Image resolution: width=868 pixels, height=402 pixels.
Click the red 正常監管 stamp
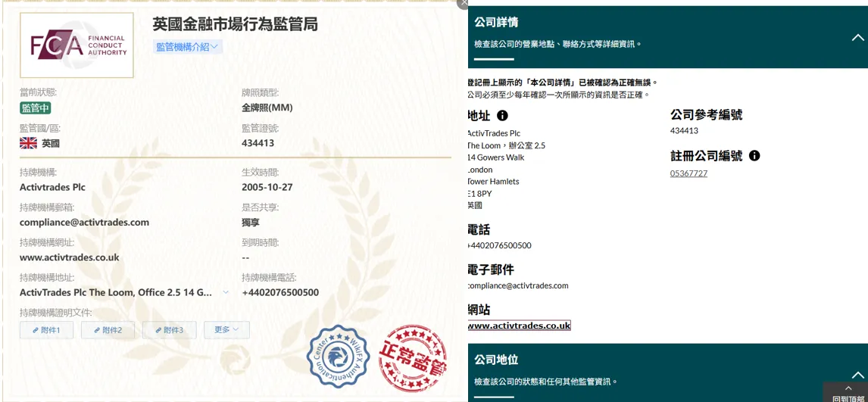coord(412,358)
